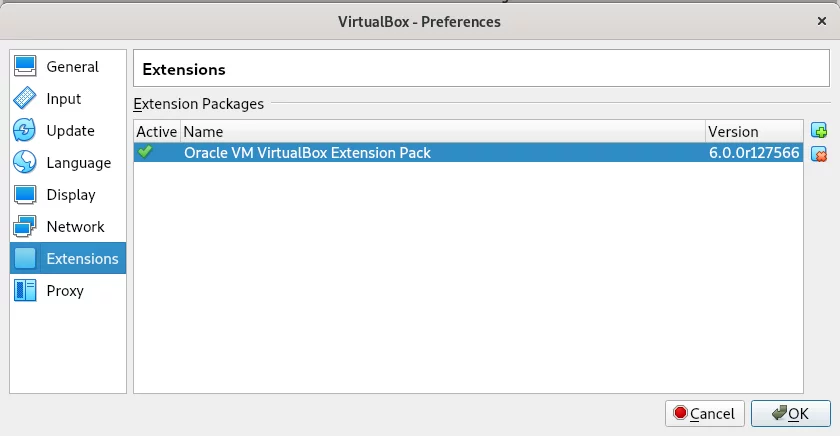This screenshot has width=840, height=436.
Task: Cancel the Preferences dialog
Action: 705,414
